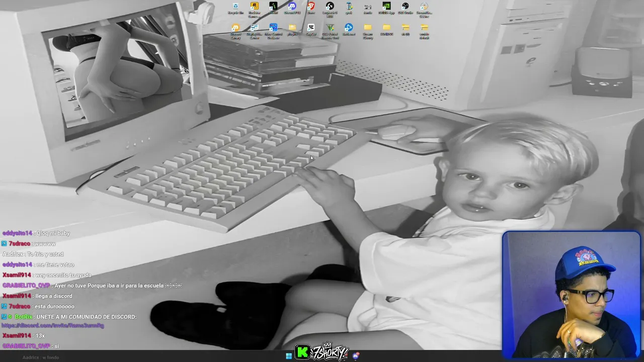This screenshot has width=644, height=362.
Task: Launch the OBS Studio shortcut
Action: [x=405, y=9]
